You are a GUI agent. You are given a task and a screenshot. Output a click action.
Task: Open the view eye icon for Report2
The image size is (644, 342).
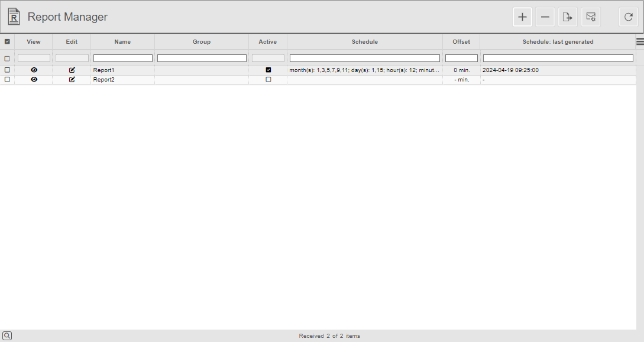click(x=34, y=79)
